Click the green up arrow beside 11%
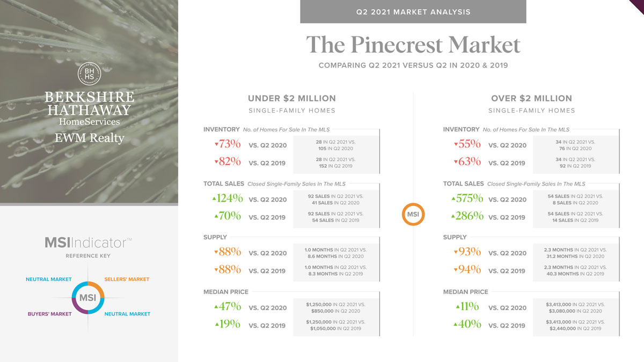This screenshot has width=644, height=362. coord(456,307)
